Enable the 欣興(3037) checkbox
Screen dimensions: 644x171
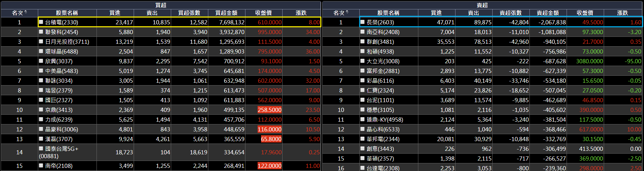(x=41, y=61)
